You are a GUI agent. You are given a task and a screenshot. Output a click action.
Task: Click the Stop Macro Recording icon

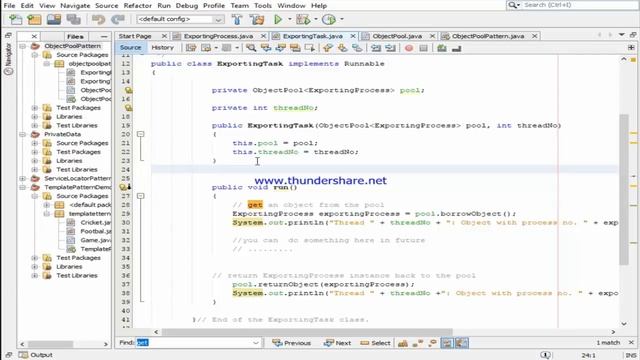click(x=423, y=48)
